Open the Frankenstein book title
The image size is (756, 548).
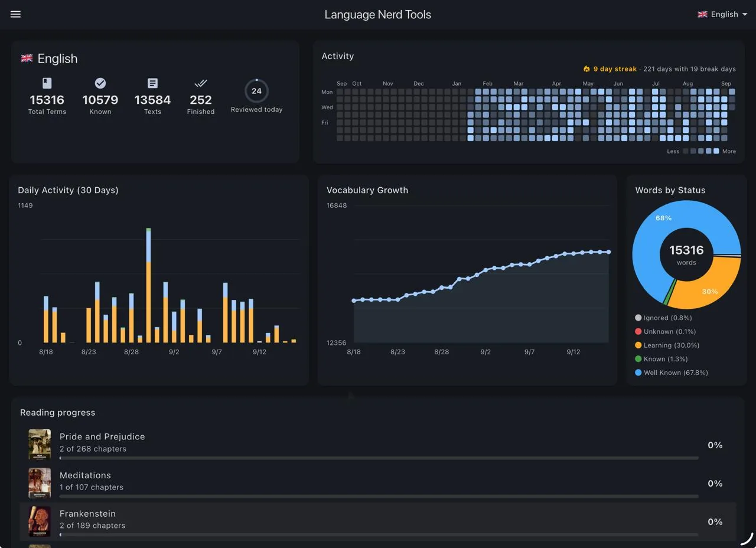pyautogui.click(x=87, y=513)
